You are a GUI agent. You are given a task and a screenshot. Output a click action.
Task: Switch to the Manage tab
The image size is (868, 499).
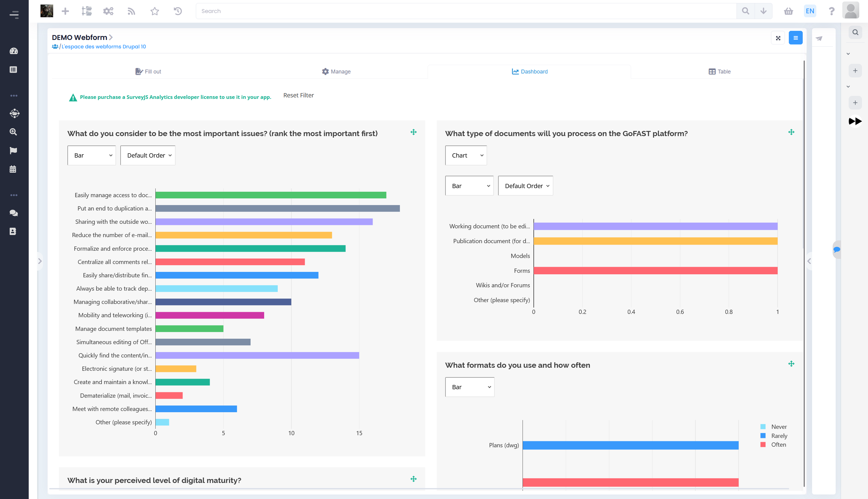(x=336, y=72)
